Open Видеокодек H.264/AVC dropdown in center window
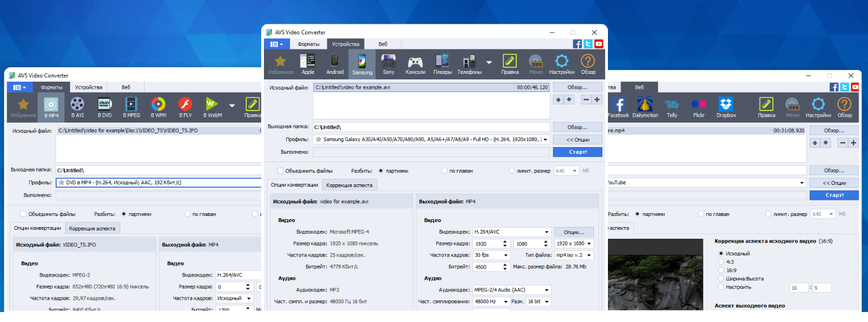This screenshot has height=322, width=868. 511,232
